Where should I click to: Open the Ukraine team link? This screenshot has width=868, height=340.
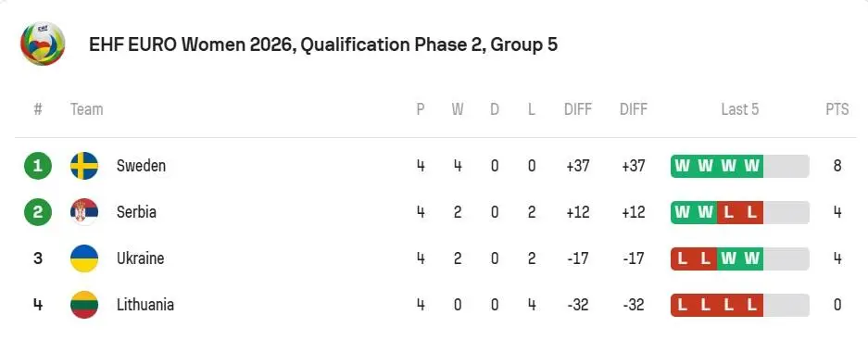140,258
